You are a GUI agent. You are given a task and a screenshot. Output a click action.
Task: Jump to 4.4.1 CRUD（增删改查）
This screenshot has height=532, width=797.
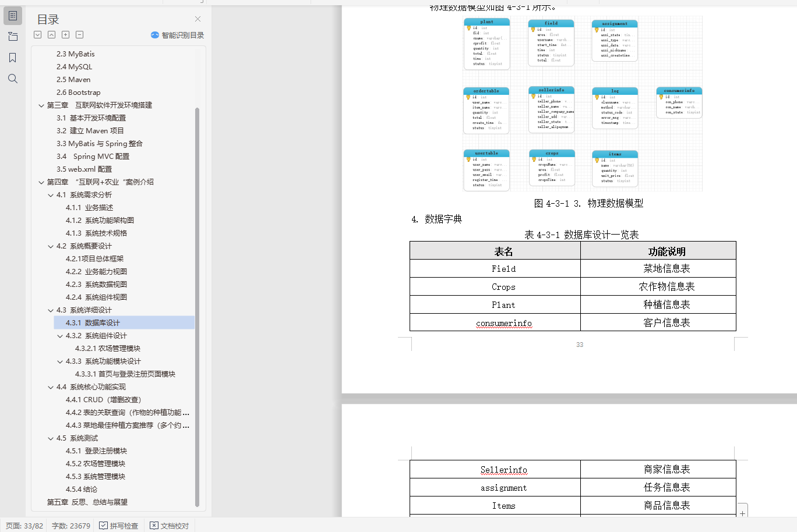click(103, 400)
